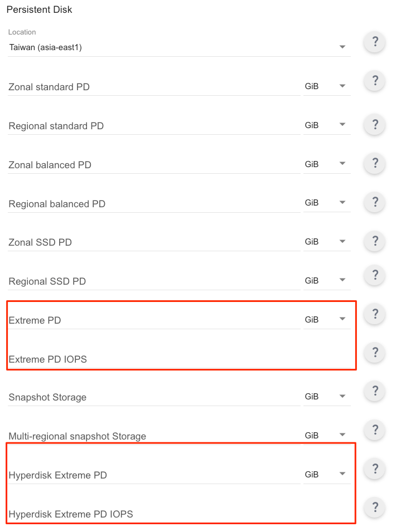This screenshot has width=401, height=532.
Task: Open GiB dropdown for Snapshot Storage
Action: coord(327,396)
